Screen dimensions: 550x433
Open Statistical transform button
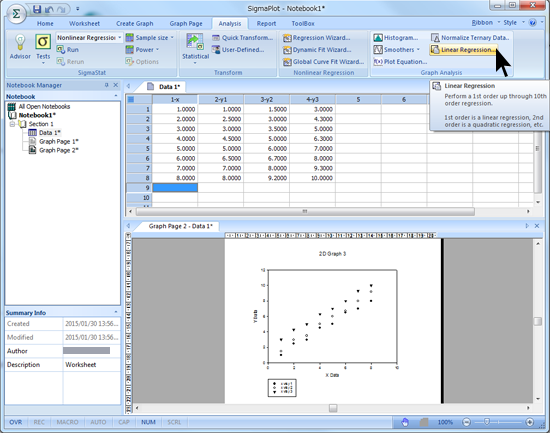click(195, 48)
